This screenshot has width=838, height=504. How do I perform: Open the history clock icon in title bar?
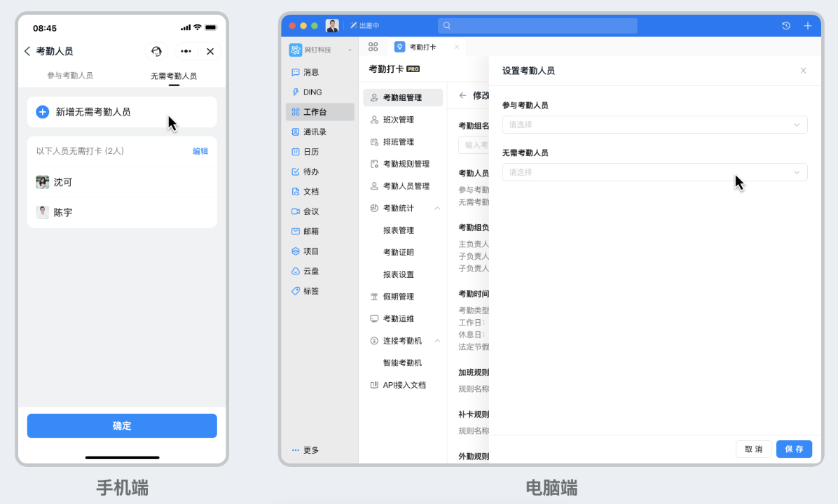click(786, 26)
